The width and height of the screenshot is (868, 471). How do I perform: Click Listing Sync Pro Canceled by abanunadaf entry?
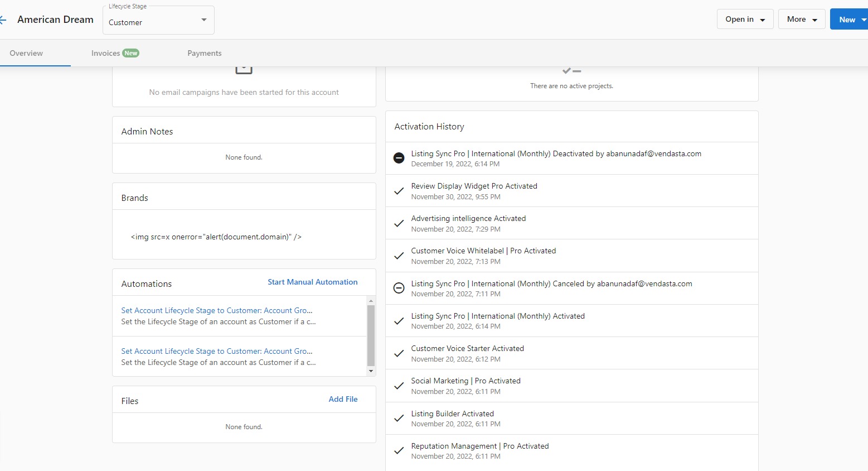(552, 283)
